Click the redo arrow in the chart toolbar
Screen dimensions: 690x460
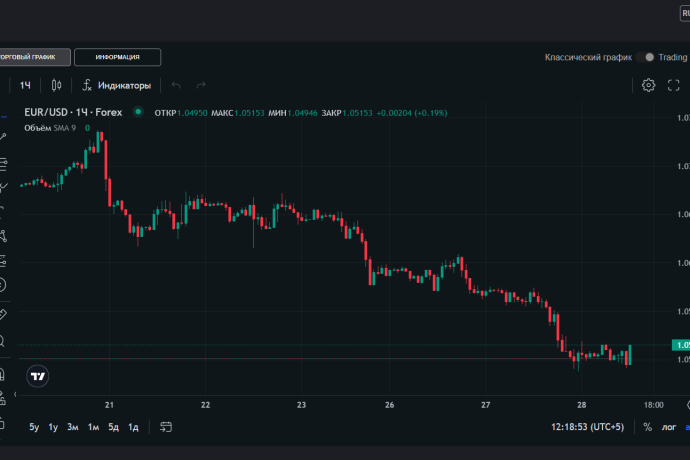tap(201, 85)
